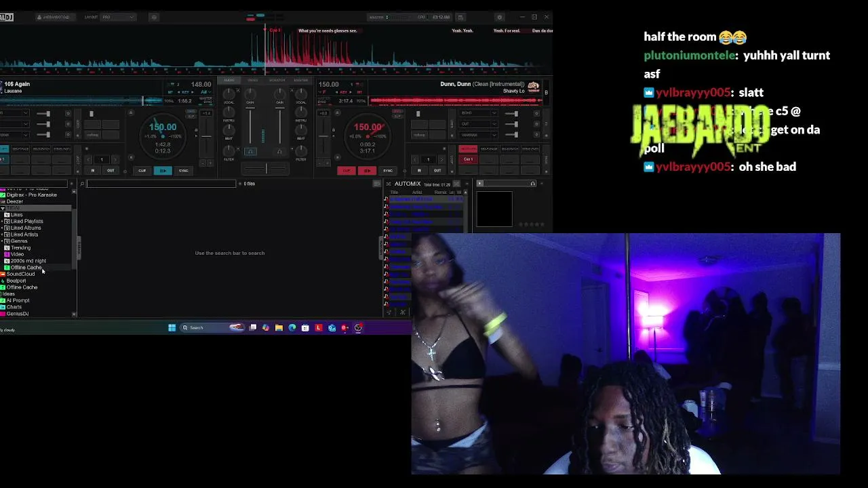Launch Microsoft Edge from the taskbar

click(x=292, y=328)
